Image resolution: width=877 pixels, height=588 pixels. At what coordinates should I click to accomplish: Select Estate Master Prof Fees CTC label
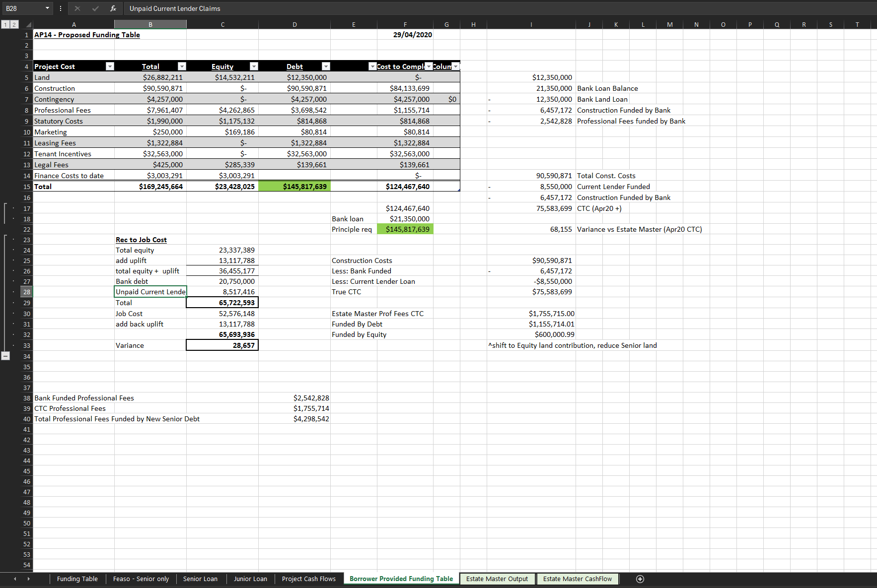point(377,314)
